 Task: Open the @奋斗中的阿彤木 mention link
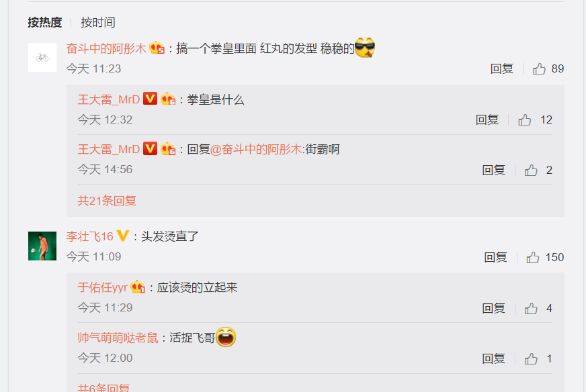[256, 149]
